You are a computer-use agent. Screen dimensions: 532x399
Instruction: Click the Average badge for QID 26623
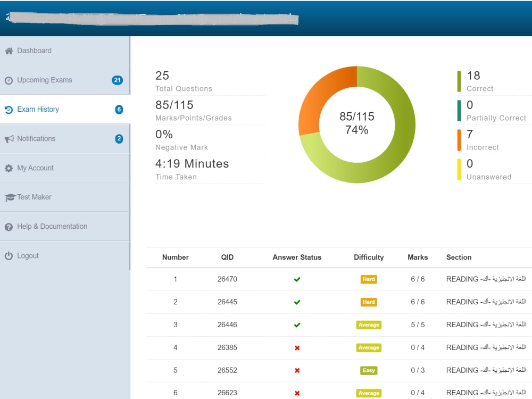click(x=369, y=393)
